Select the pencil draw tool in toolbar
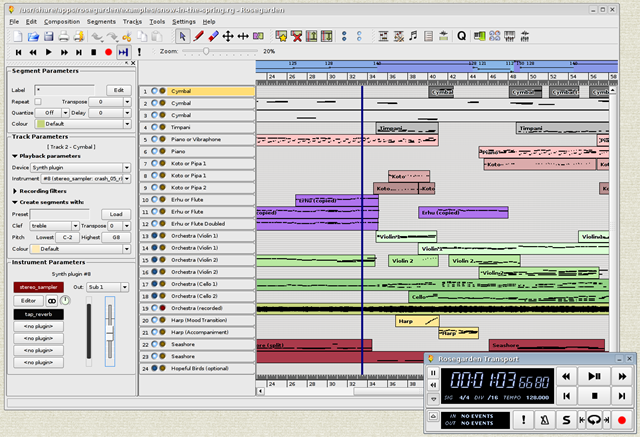 point(200,35)
